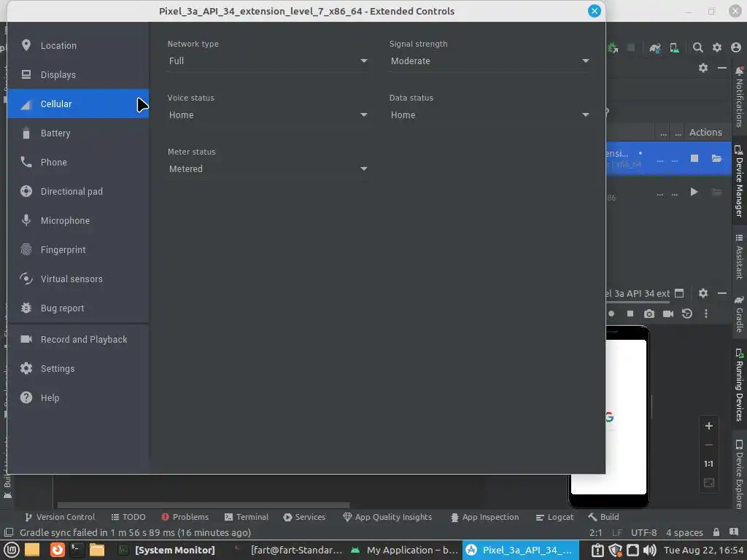
Task: Open the TODO tool window
Action: pyautogui.click(x=128, y=517)
